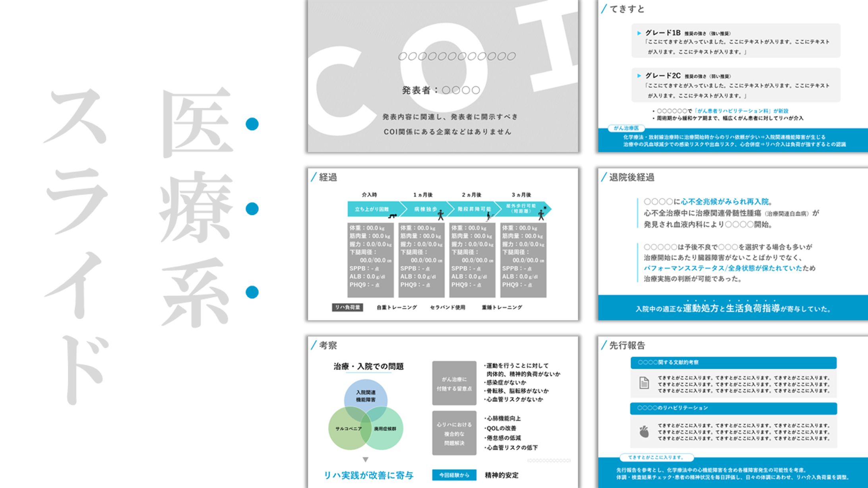Viewport: 868px width, 488px height.
Task: Click the outdoor walking figure on 屋外歩行可能 arrow
Action: click(x=541, y=214)
